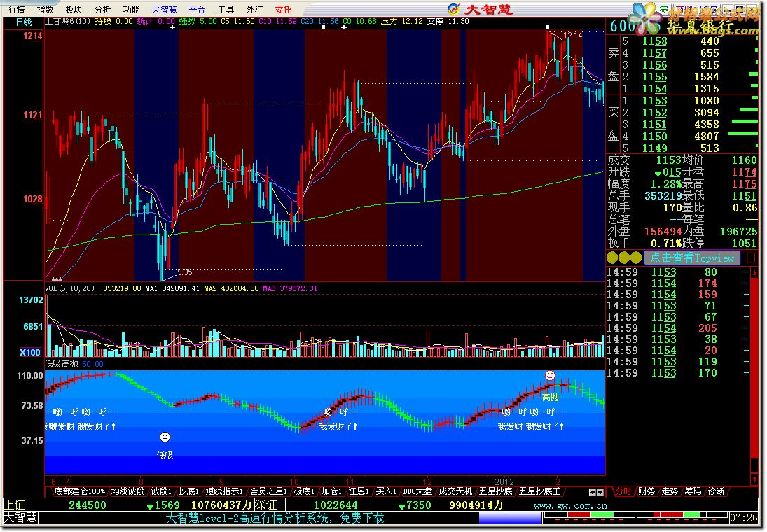Image resolution: width=767 pixels, height=532 pixels.
Task: Click the 支撑 11.30 support value
Action: coord(448,21)
